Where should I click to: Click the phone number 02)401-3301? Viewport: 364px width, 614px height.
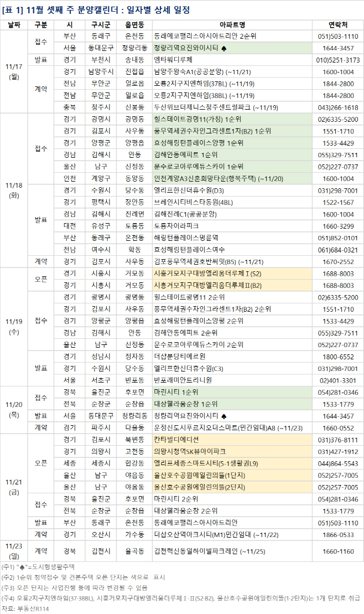[338, 380]
